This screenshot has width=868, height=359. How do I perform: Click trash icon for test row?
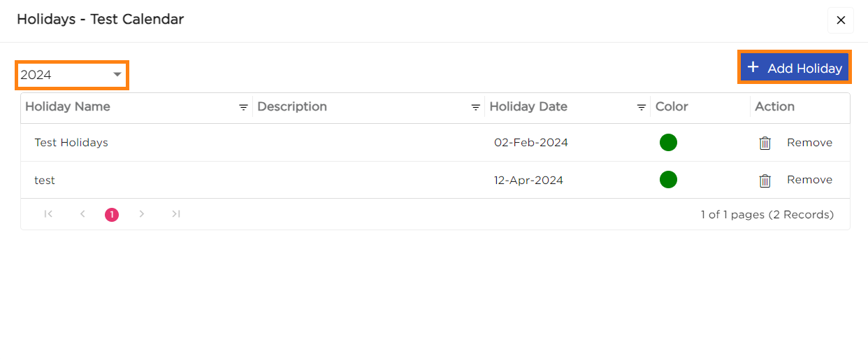[x=765, y=181]
